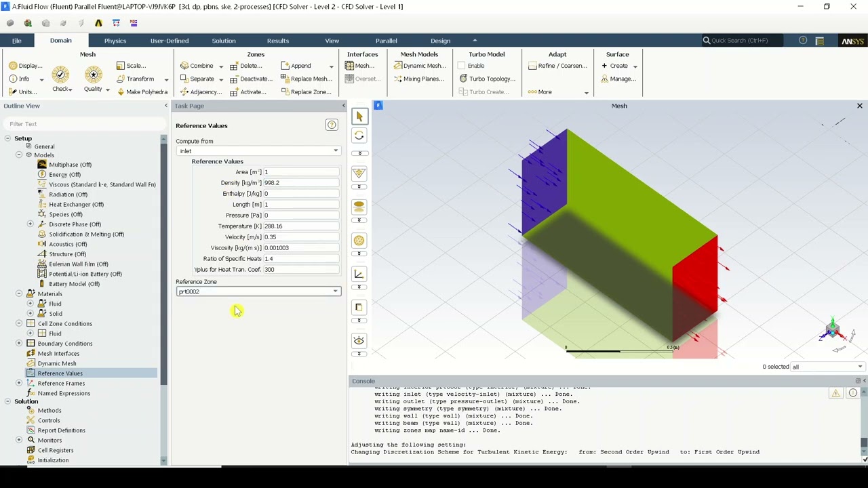Open the mesh Display dialog

(x=26, y=66)
